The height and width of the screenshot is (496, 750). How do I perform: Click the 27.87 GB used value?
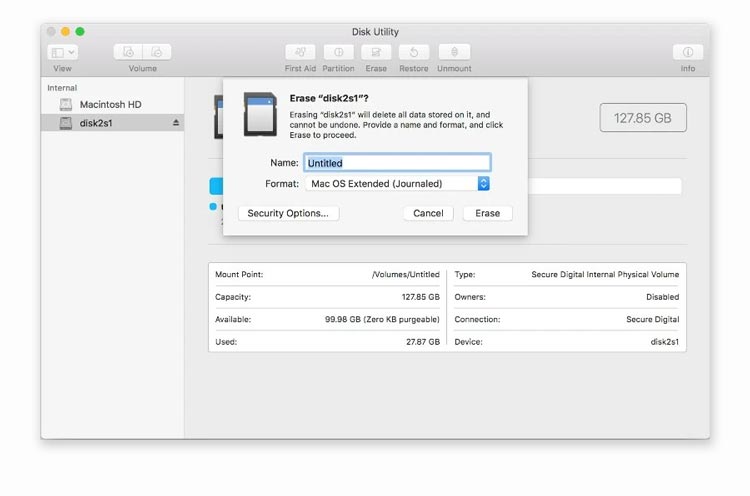[423, 342]
